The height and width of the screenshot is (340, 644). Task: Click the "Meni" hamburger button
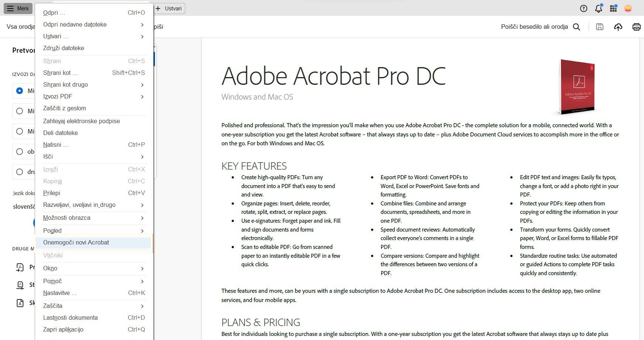pyautogui.click(x=18, y=8)
